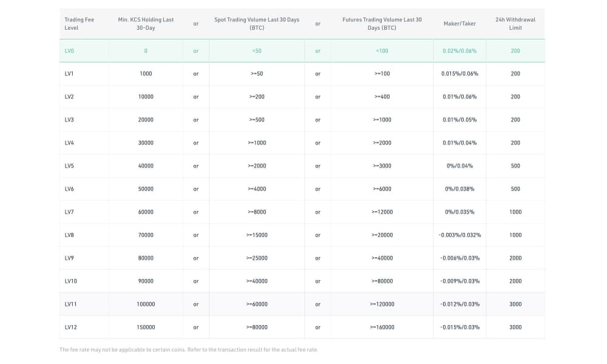Viewport: 607px width, 364px height.
Task: Click the LV2 level label
Action: (x=69, y=96)
